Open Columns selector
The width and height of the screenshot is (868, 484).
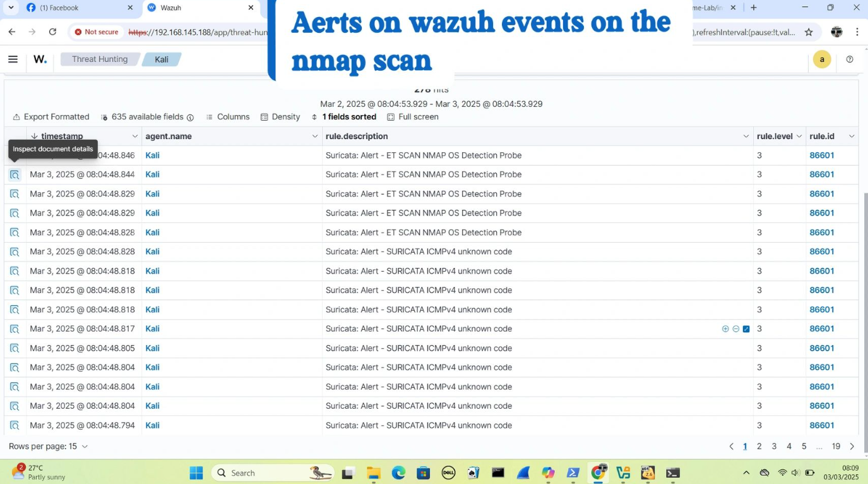[x=227, y=117]
